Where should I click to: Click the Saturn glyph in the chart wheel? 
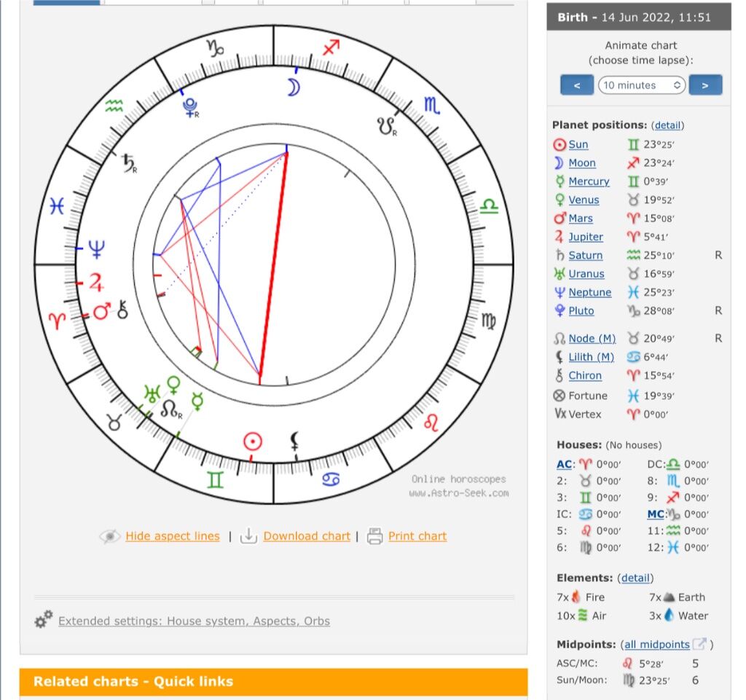click(x=129, y=163)
